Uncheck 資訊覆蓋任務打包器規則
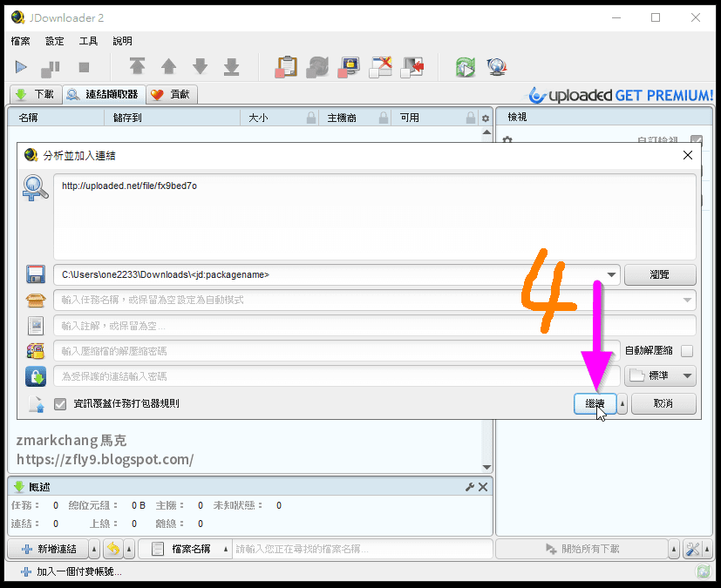The height and width of the screenshot is (588, 721). pos(60,403)
